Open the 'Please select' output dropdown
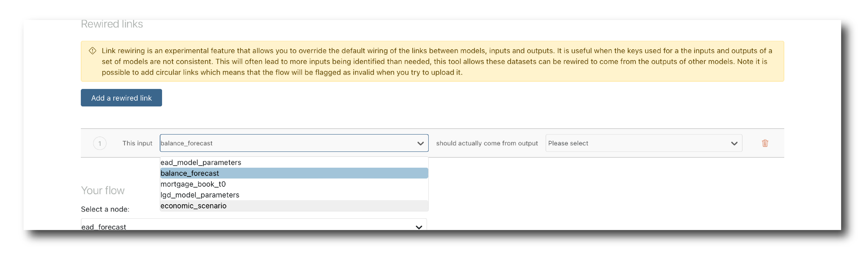868x276 pixels. click(x=637, y=143)
